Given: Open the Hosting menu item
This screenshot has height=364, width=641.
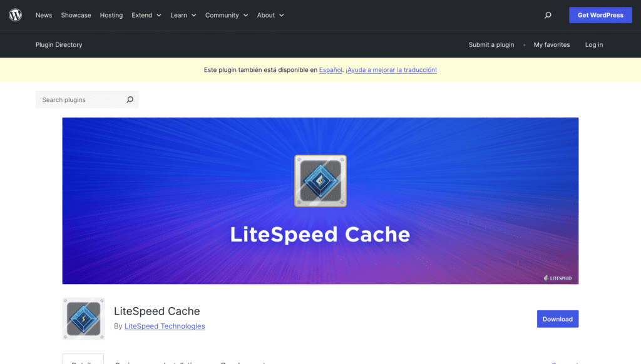Looking at the screenshot, I should (x=111, y=15).
